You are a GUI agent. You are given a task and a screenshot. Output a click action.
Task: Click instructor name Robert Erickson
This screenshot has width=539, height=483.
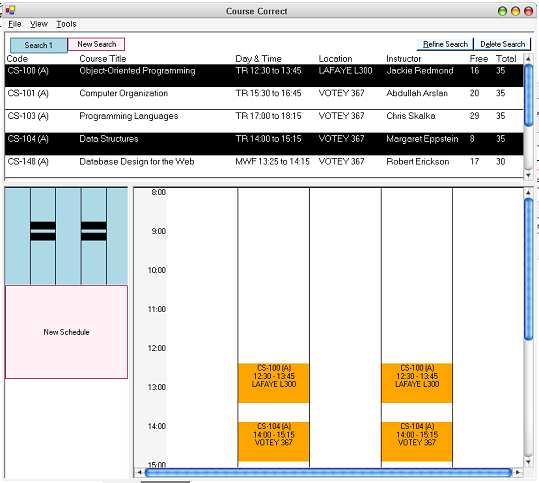pyautogui.click(x=418, y=162)
